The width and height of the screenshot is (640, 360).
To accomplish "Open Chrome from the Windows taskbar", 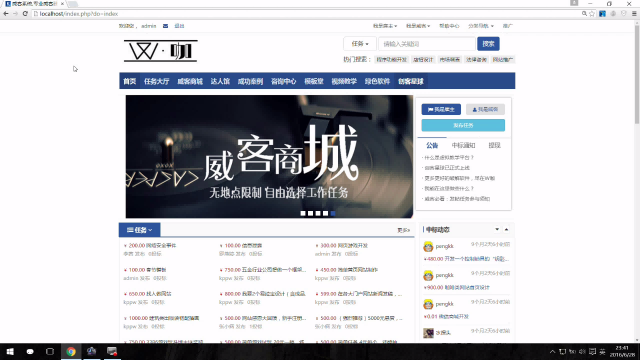I will 71,351.
